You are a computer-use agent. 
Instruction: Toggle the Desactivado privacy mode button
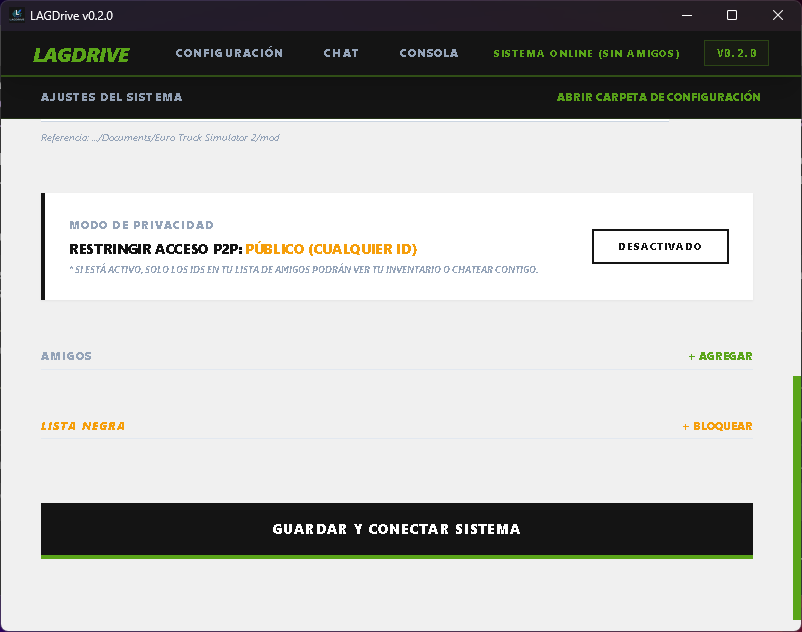(660, 246)
